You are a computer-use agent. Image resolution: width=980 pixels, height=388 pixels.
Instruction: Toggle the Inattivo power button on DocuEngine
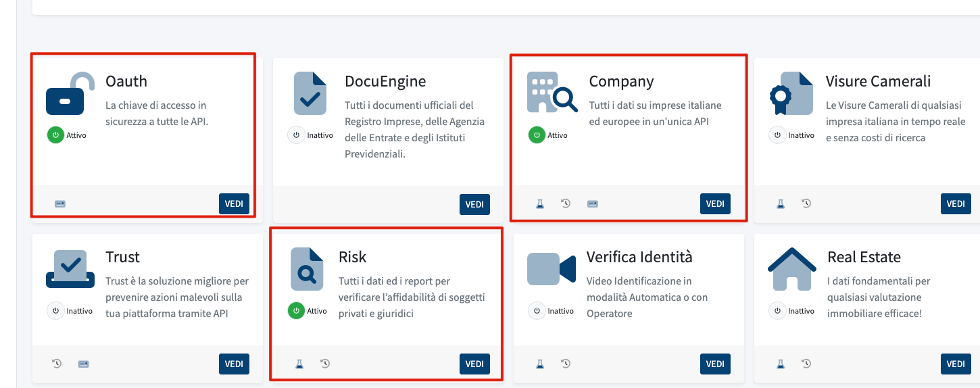coord(296,135)
